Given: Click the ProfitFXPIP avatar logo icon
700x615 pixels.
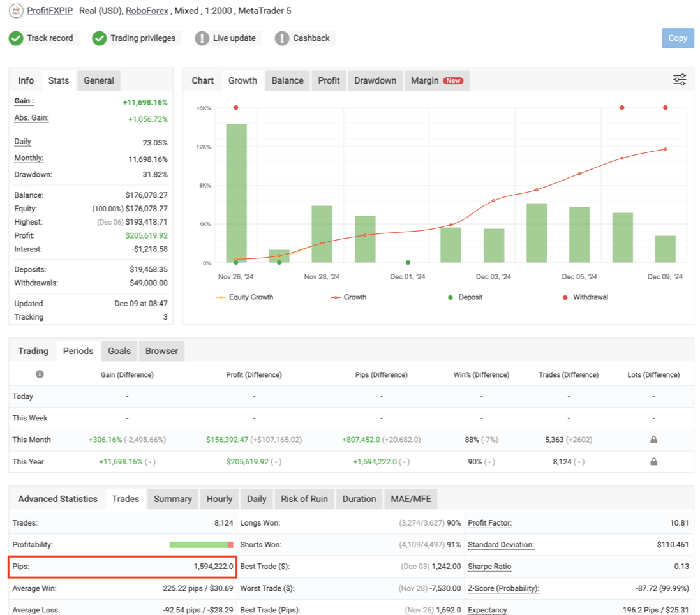Looking at the screenshot, I should click(16, 11).
